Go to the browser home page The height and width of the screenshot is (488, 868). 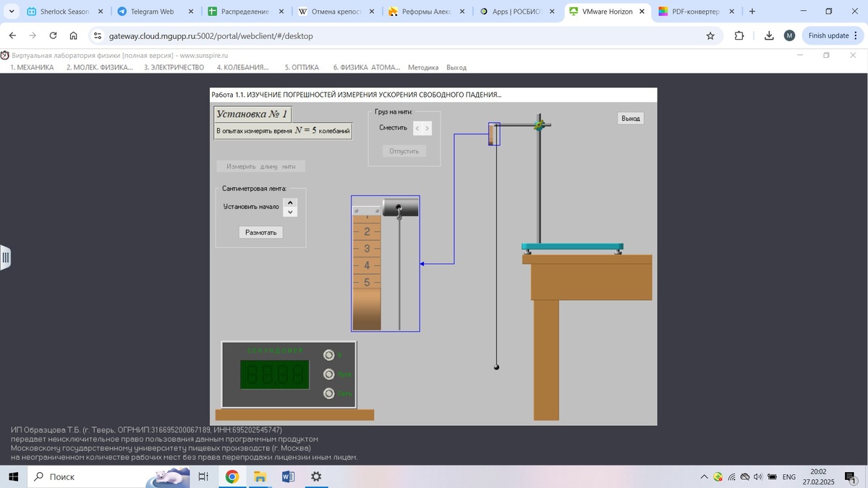coord(73,35)
